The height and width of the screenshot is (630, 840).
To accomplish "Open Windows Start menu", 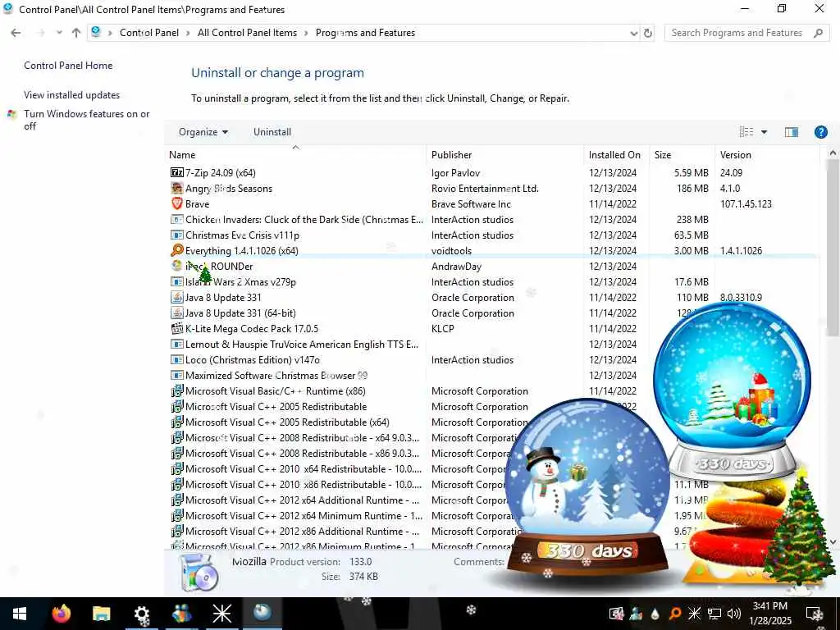I will tap(20, 614).
